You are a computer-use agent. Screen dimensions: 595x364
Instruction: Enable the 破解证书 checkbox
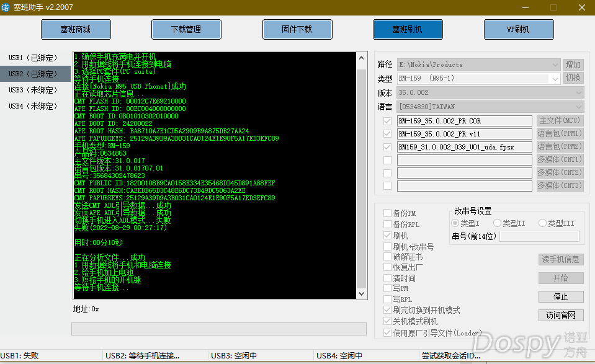[x=387, y=257]
